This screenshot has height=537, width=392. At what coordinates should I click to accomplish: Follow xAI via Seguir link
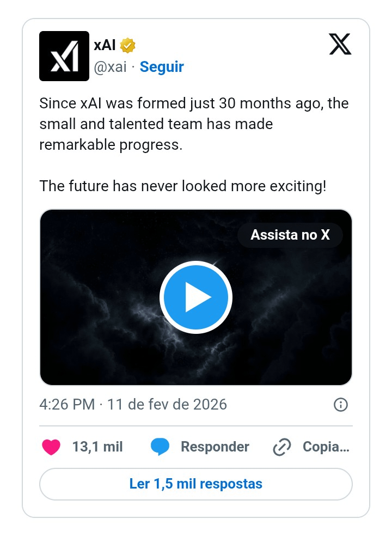click(162, 67)
